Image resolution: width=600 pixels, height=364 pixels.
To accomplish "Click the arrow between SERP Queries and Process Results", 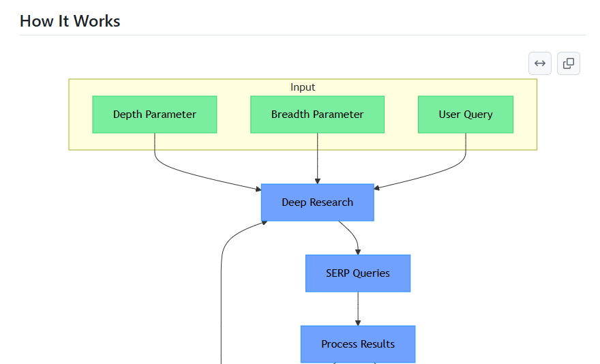I will click(x=358, y=309).
